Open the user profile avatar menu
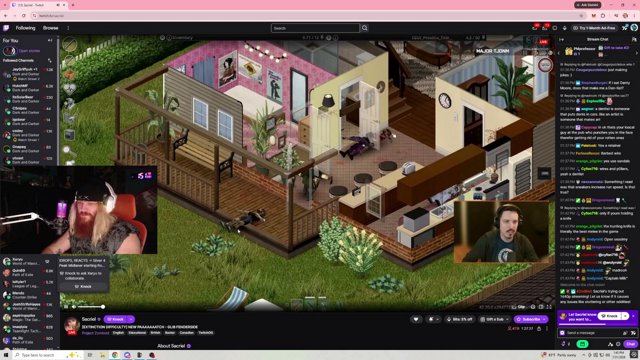640x360 pixels. coord(634,28)
